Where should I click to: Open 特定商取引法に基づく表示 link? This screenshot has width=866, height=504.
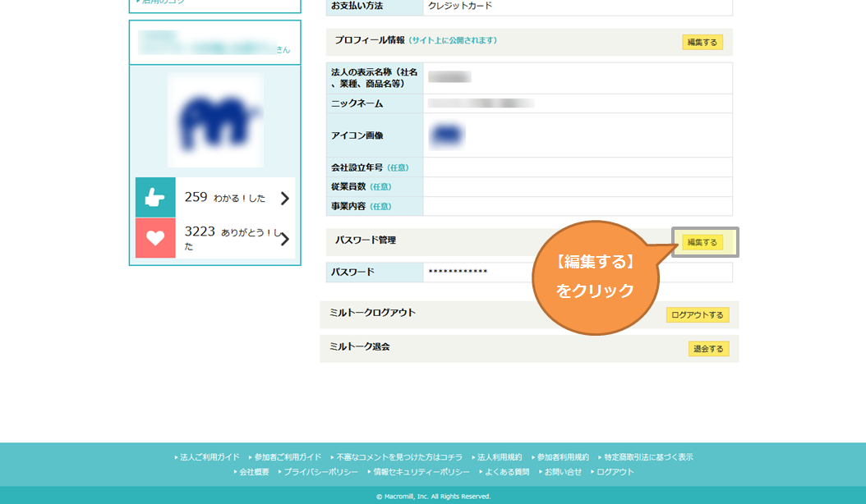(x=648, y=457)
